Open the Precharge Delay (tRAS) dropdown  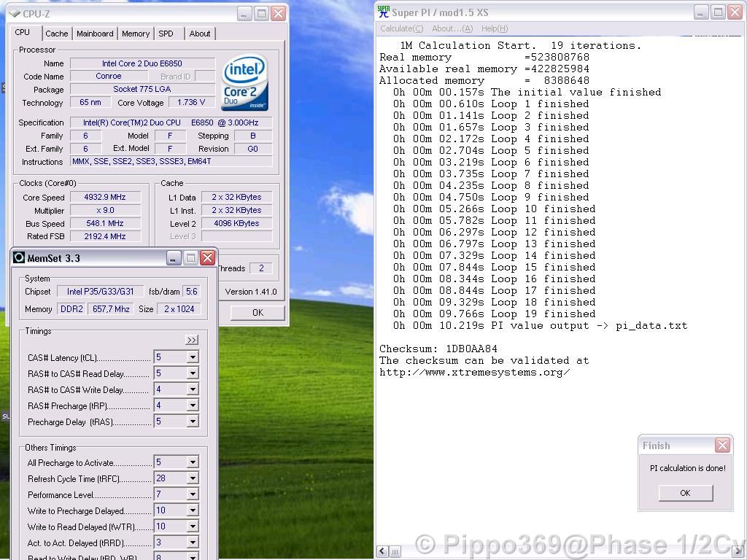(x=193, y=421)
